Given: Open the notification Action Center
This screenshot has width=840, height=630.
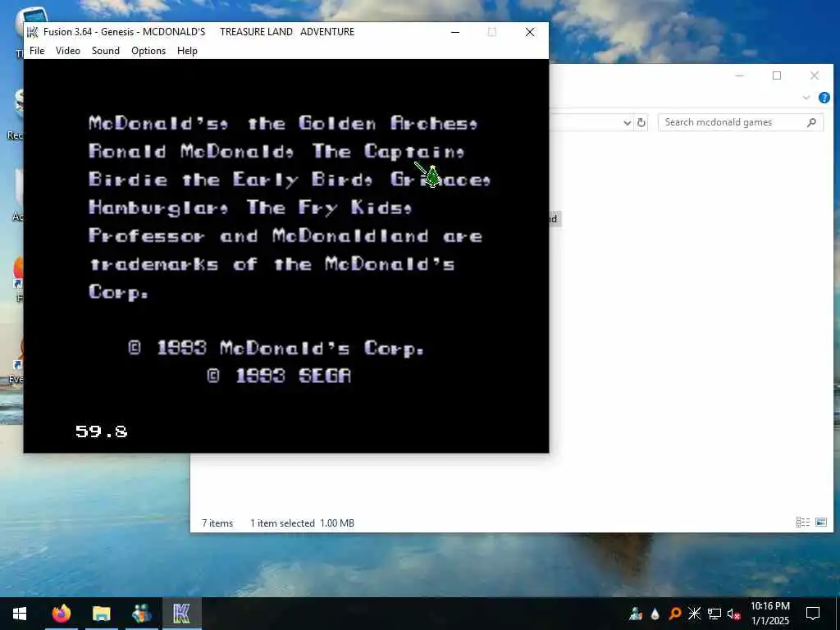Looking at the screenshot, I should [813, 614].
